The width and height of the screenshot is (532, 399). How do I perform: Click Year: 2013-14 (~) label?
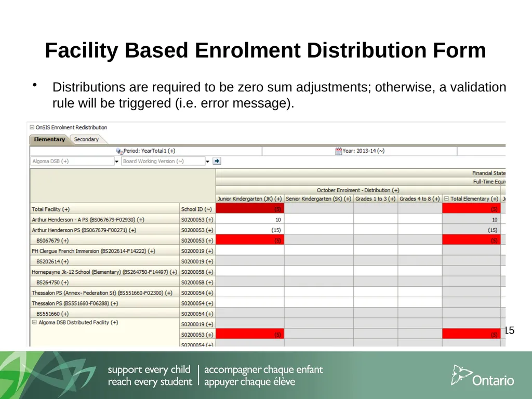(x=363, y=151)
